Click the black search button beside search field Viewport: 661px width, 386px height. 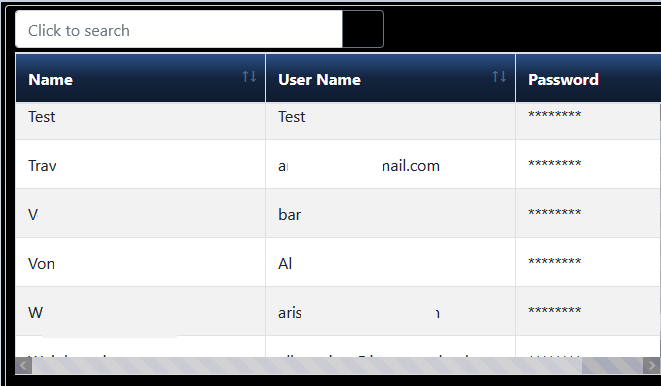(x=363, y=29)
